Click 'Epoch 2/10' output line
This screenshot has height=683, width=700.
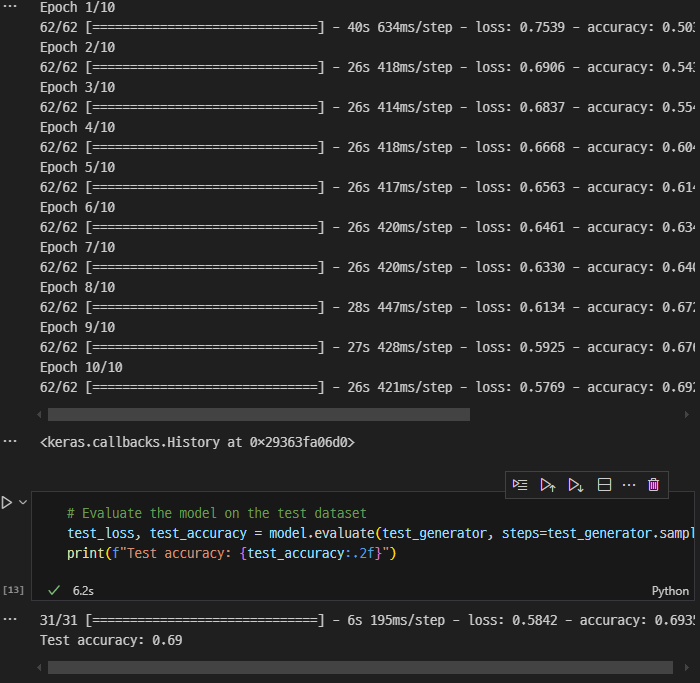tap(77, 47)
